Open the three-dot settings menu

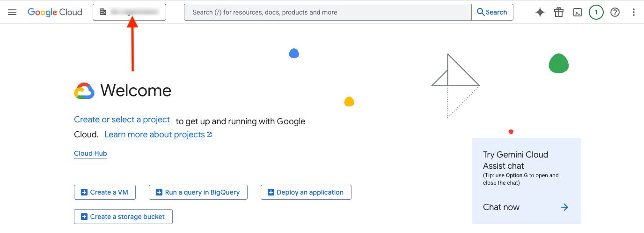(x=634, y=12)
